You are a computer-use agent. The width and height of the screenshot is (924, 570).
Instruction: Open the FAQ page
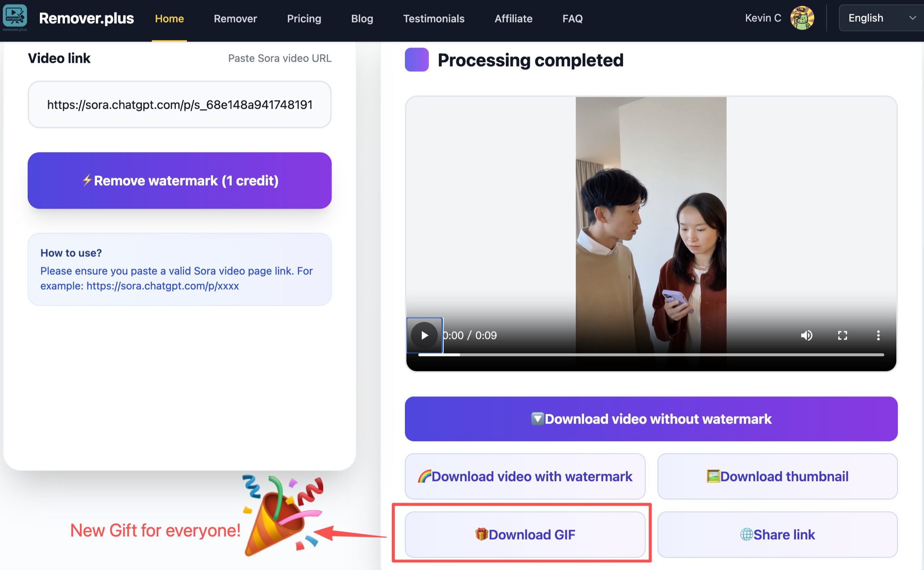point(572,19)
